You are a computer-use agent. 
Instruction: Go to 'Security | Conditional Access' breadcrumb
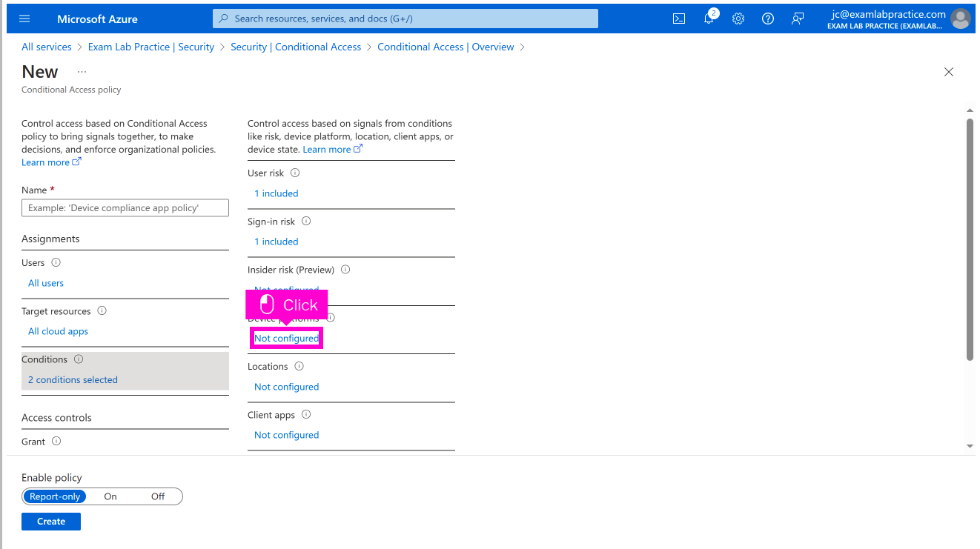[x=295, y=47]
